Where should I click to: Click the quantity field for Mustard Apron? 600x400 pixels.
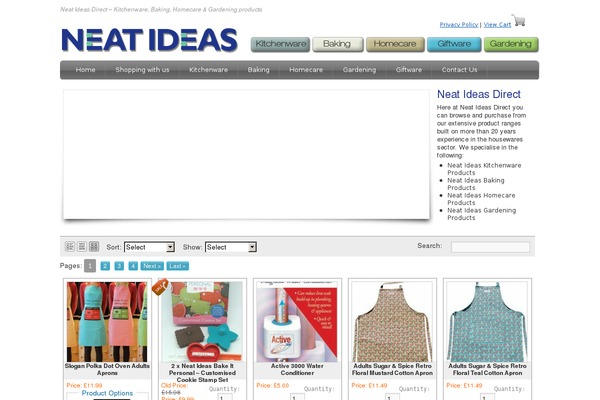click(392, 397)
